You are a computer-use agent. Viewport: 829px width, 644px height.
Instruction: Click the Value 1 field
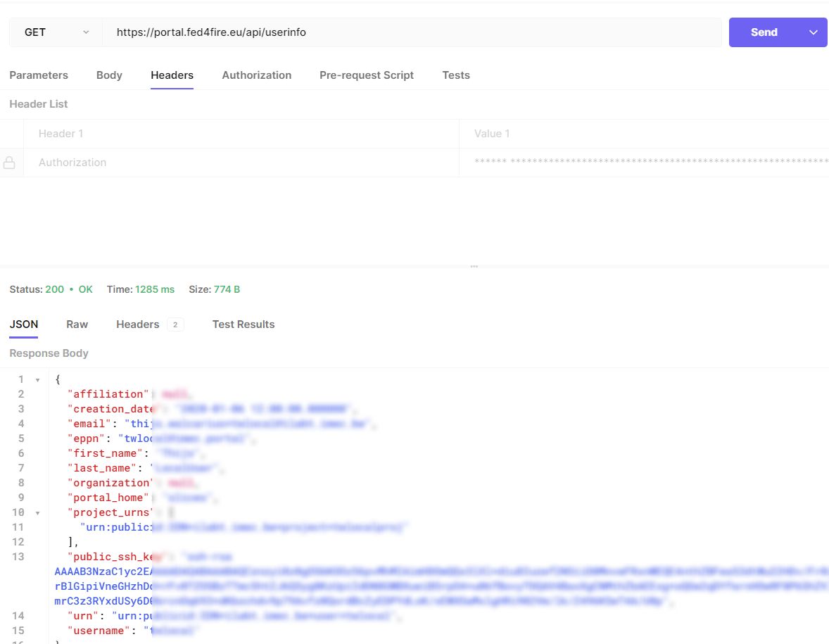coord(644,134)
